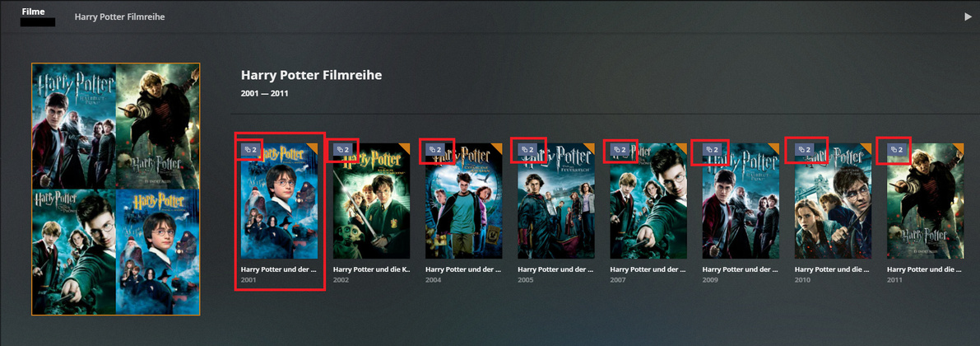This screenshot has height=346, width=980.
Task: Click the orange unwatched corner on 2004 poster
Action: [499, 147]
